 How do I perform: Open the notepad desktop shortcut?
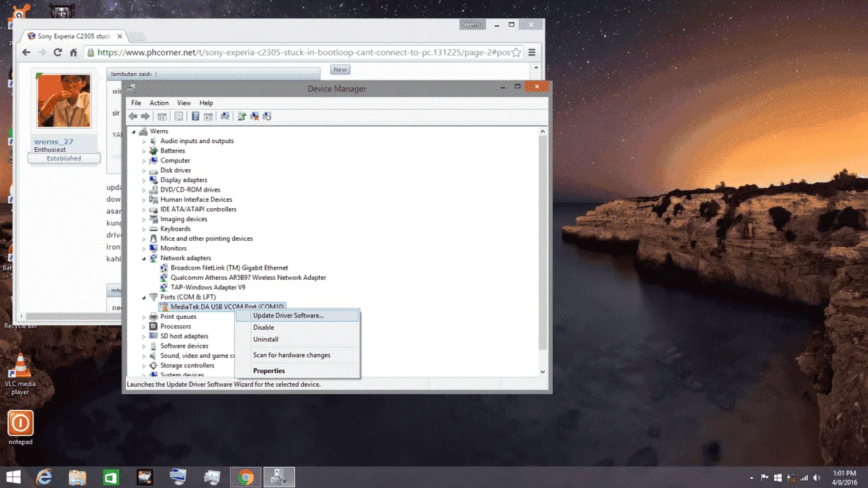click(x=20, y=428)
